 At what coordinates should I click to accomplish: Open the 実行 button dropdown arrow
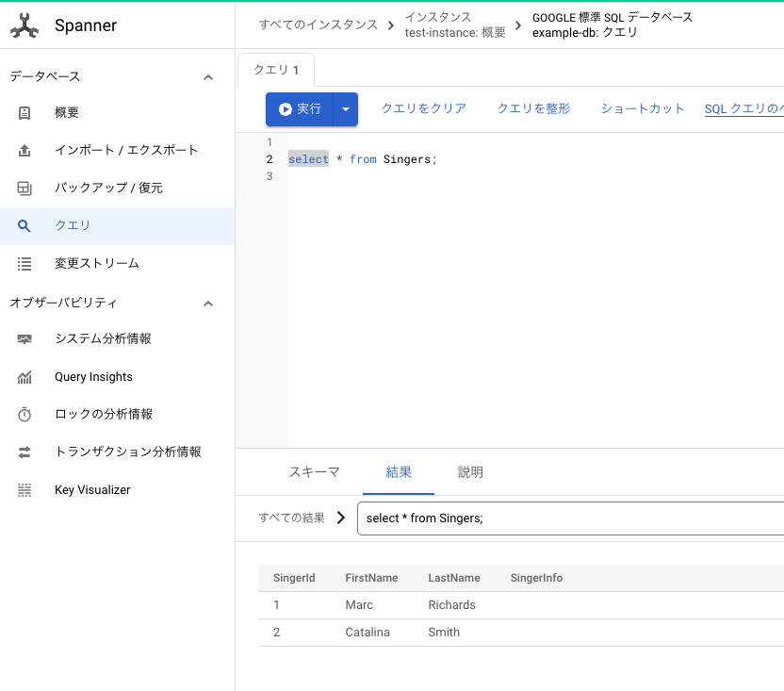[346, 109]
